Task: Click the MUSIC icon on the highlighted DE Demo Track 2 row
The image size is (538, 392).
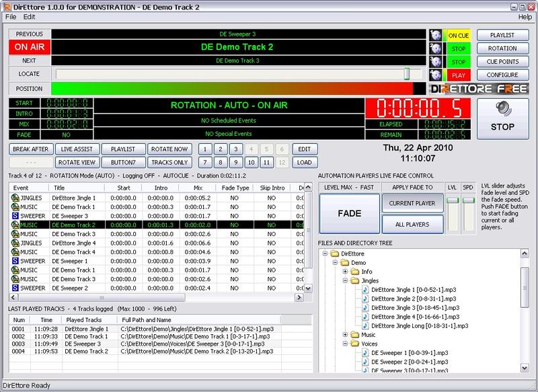Action: tap(15, 225)
